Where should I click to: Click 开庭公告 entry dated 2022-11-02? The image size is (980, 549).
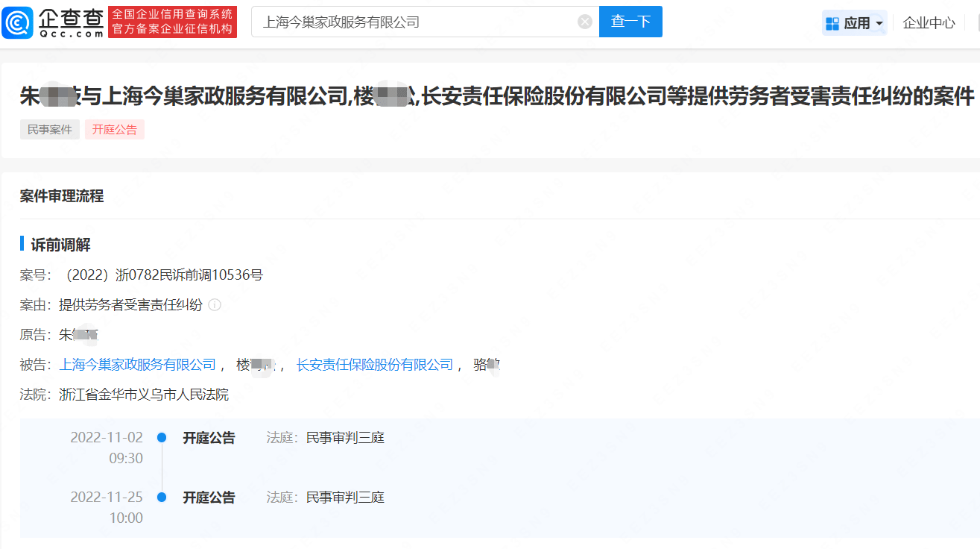coord(209,438)
